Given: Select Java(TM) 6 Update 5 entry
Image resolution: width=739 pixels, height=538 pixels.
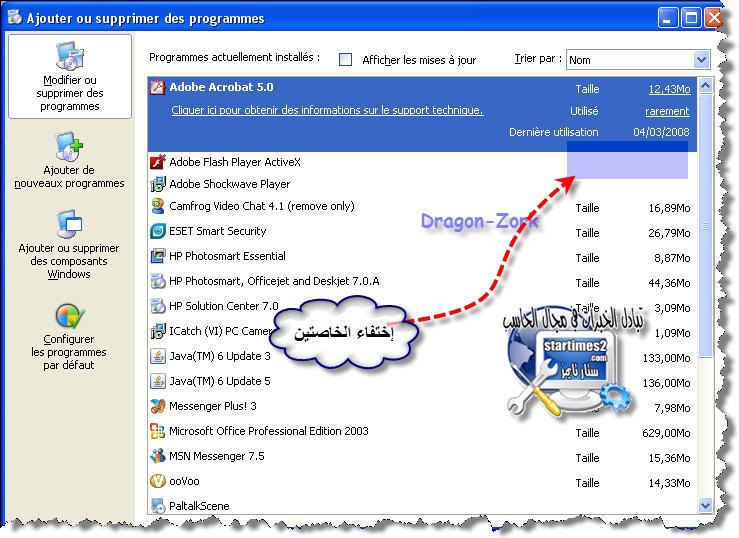Looking at the screenshot, I should pos(422,381).
